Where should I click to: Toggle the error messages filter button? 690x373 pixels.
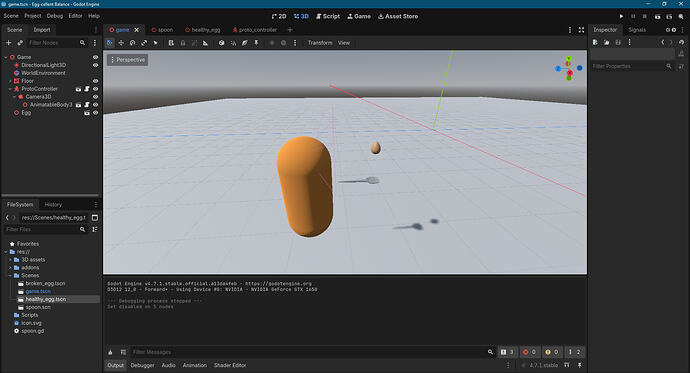click(529, 352)
